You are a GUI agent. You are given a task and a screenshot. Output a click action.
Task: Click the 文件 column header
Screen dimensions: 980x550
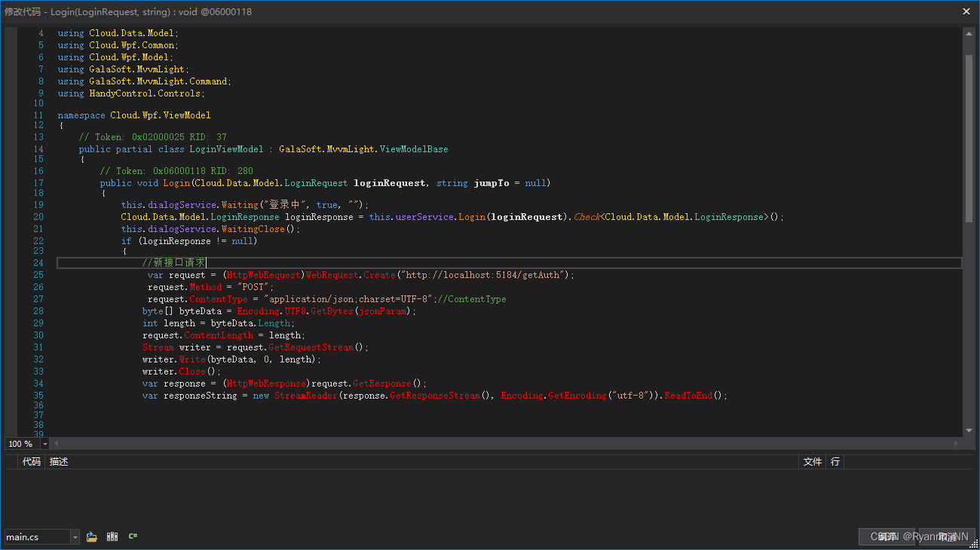pyautogui.click(x=812, y=461)
